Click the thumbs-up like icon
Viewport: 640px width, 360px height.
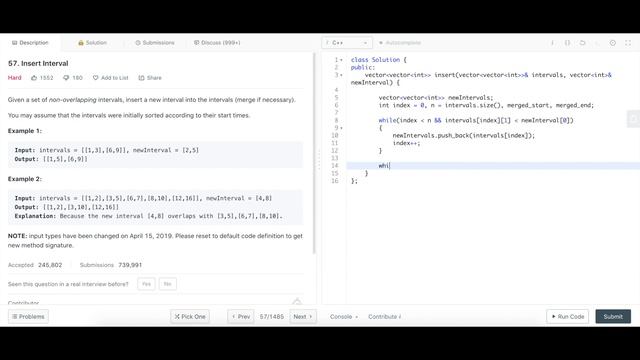tap(34, 78)
